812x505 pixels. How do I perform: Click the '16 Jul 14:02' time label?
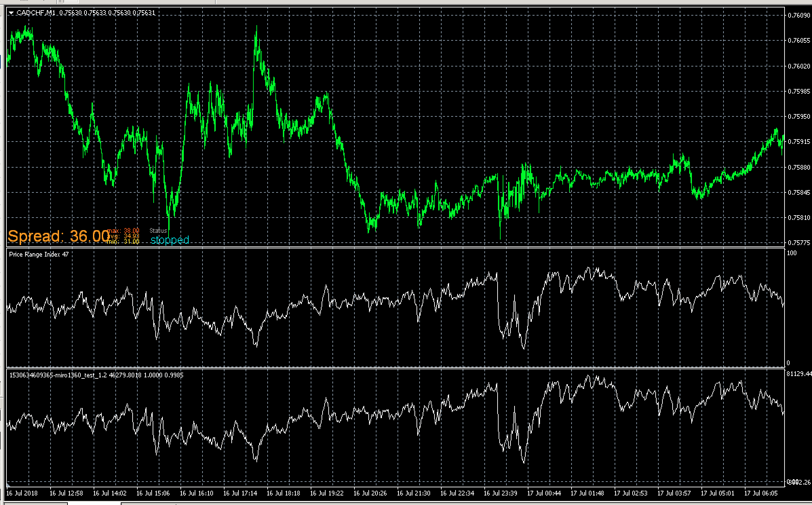pos(110,493)
